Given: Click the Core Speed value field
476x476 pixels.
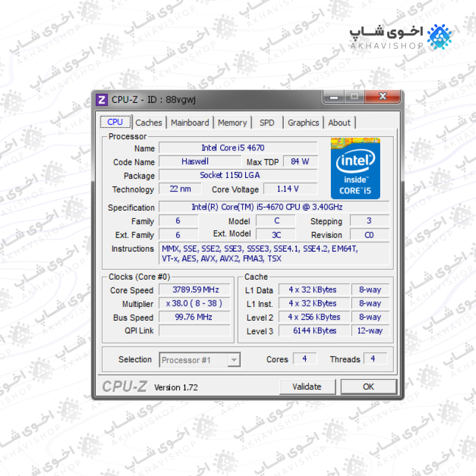Looking at the screenshot, I should (195, 290).
